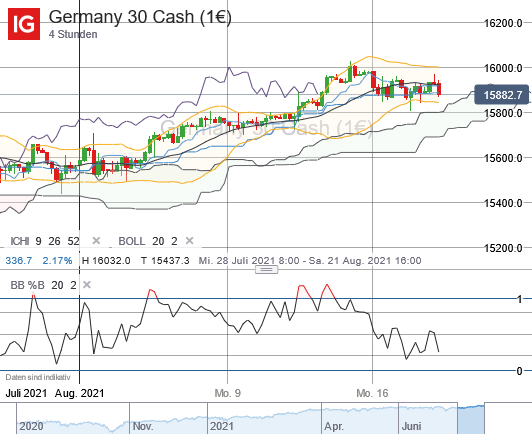The image size is (532, 434).
Task: Click the chart title Germany 30 Cash (1€)
Action: 140,17
